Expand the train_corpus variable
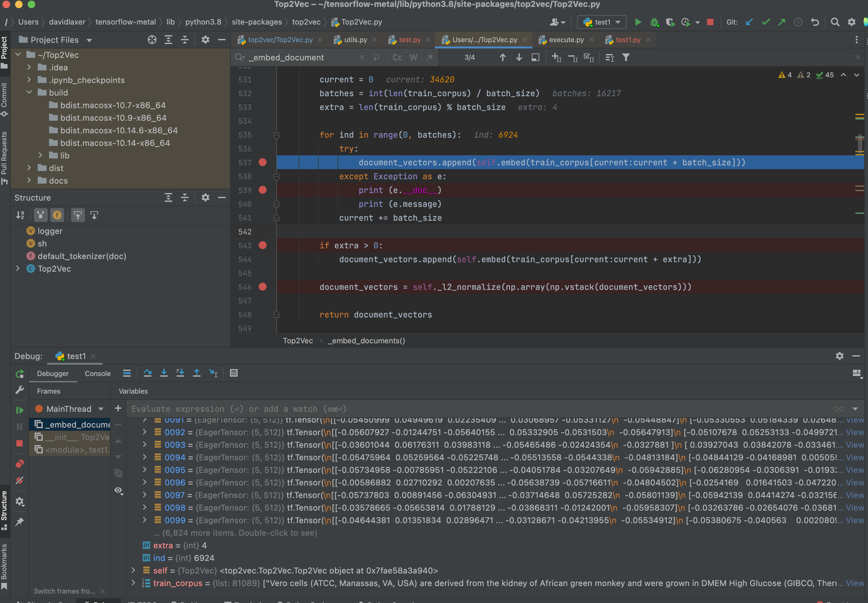This screenshot has height=603, width=868. pyautogui.click(x=133, y=583)
